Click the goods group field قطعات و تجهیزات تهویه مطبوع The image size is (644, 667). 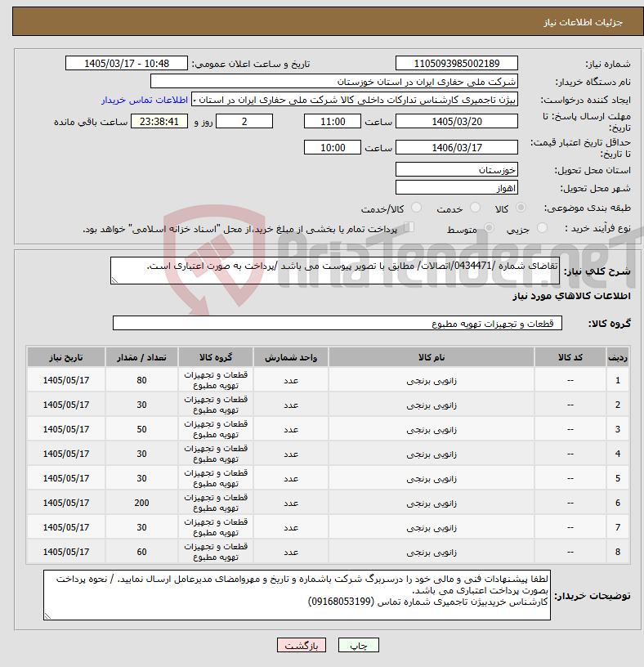[x=337, y=324]
